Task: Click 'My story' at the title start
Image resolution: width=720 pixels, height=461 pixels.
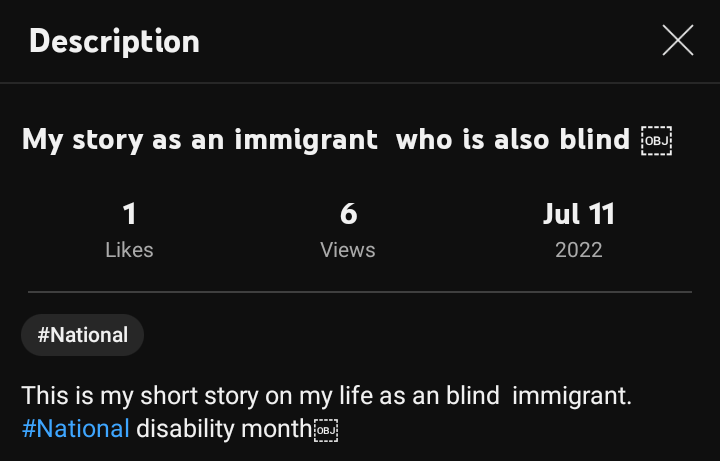Action: click(x=83, y=139)
